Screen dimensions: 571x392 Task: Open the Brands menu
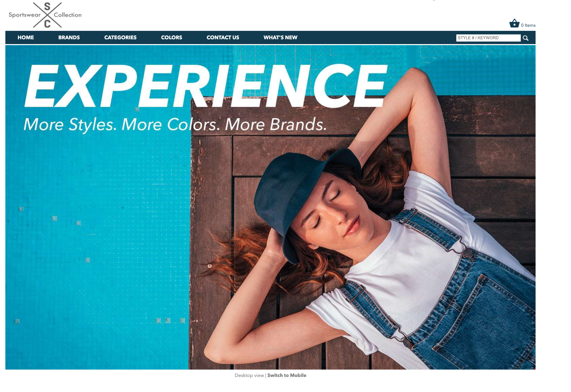click(69, 37)
